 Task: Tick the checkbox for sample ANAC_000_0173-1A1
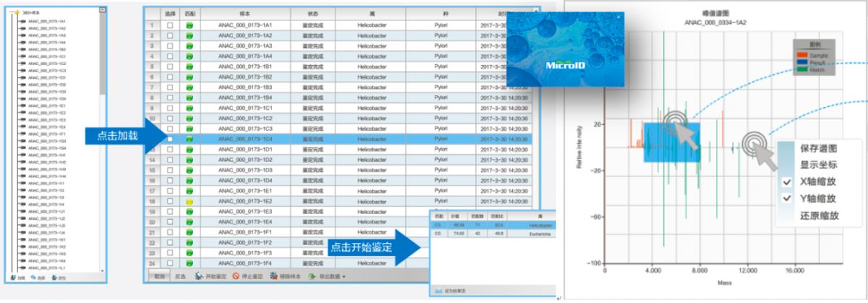(170, 25)
